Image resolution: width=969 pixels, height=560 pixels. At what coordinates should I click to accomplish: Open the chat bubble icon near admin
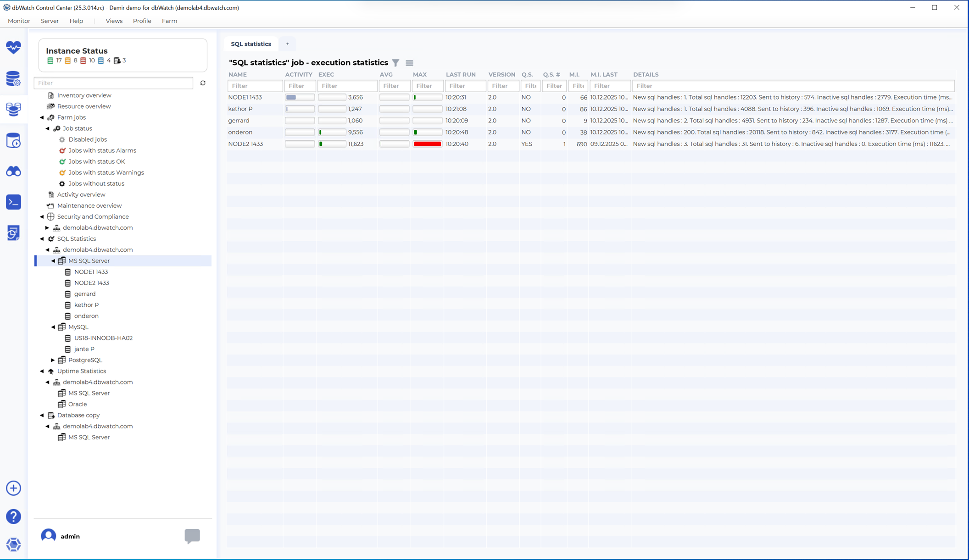point(192,536)
